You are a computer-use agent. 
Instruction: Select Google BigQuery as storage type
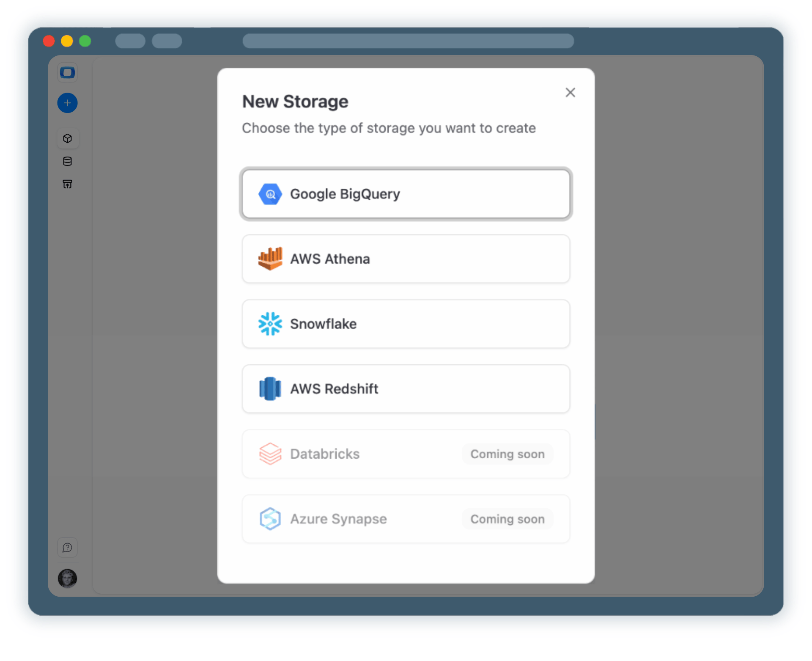[x=406, y=194]
